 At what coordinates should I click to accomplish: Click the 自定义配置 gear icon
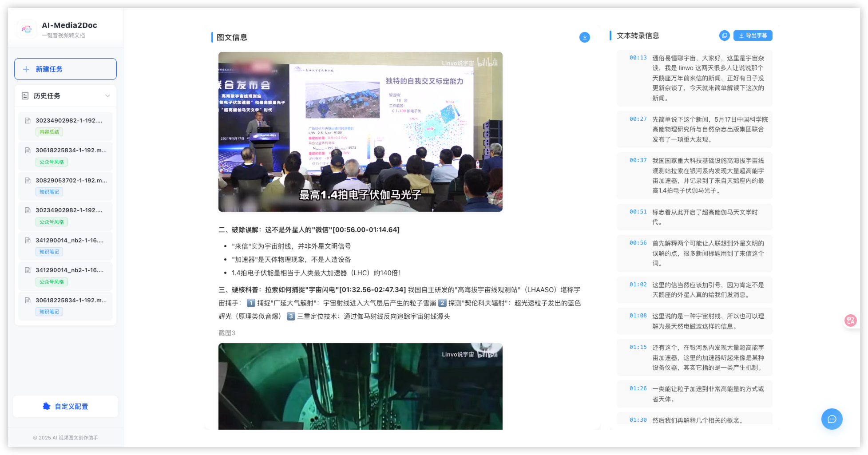[47, 406]
